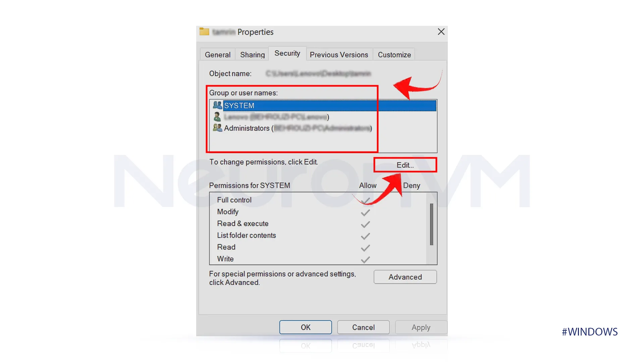Open Advanced security settings
This screenshot has width=644, height=362.
[405, 277]
